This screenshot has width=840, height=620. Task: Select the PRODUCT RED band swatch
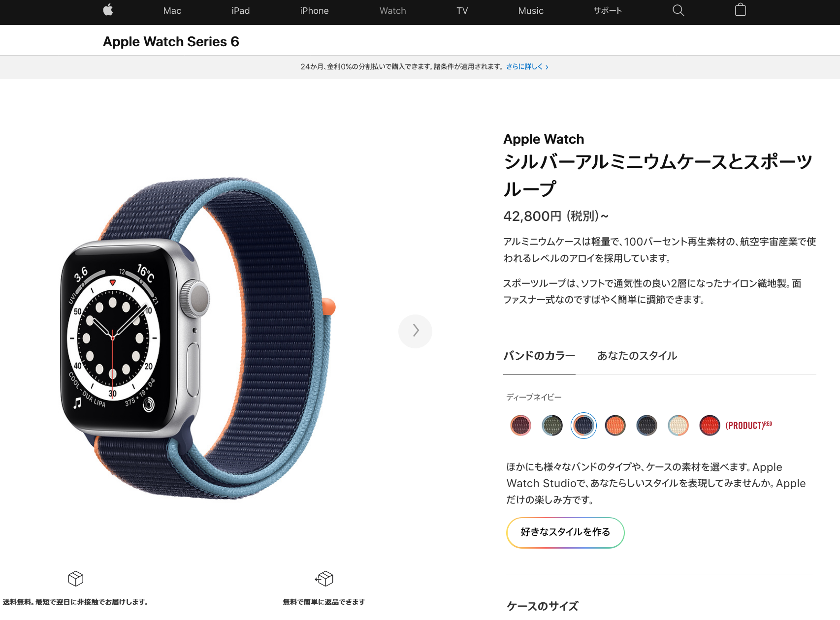tap(710, 426)
